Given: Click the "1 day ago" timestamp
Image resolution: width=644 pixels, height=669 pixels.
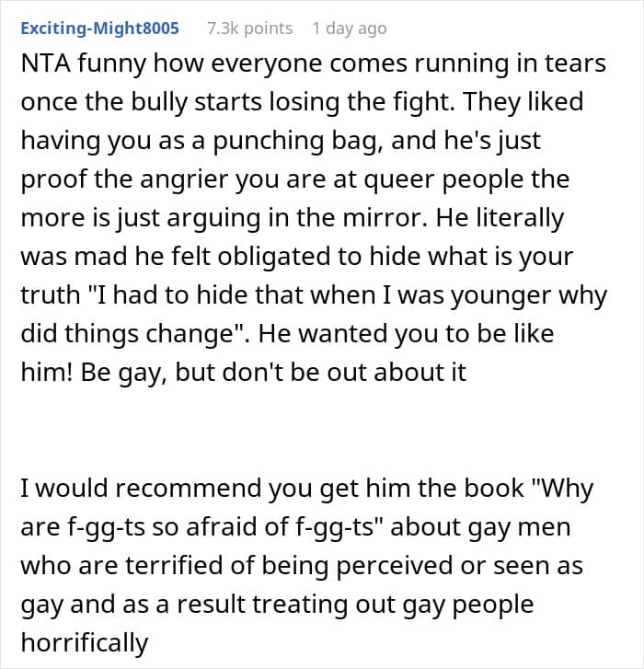Looking at the screenshot, I should pos(349,29).
